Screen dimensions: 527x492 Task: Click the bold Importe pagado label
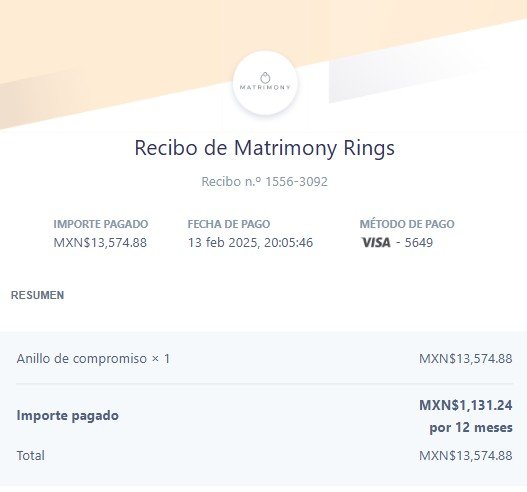point(68,416)
